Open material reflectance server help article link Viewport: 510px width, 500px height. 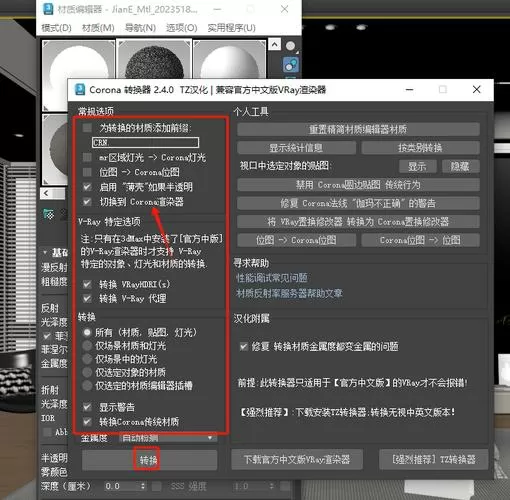click(289, 293)
